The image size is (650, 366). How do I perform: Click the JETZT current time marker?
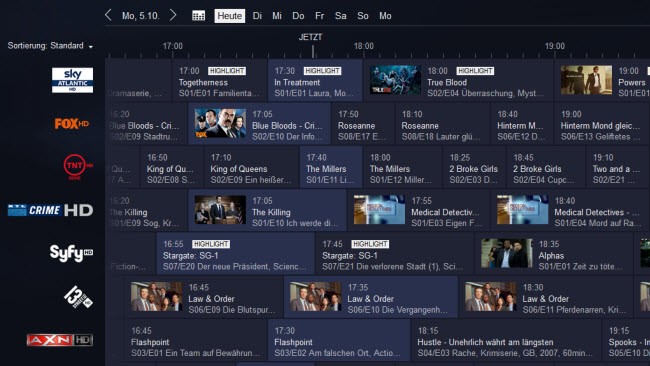coord(310,37)
